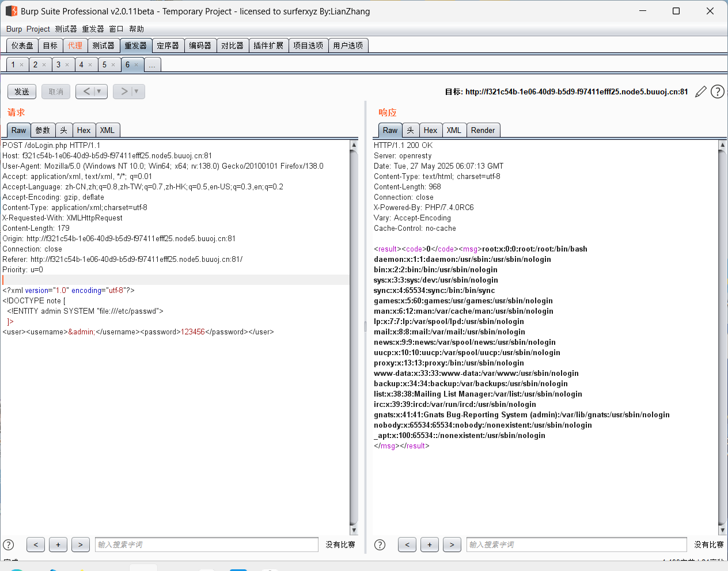Switch to 项目选项 project options tab

click(308, 45)
